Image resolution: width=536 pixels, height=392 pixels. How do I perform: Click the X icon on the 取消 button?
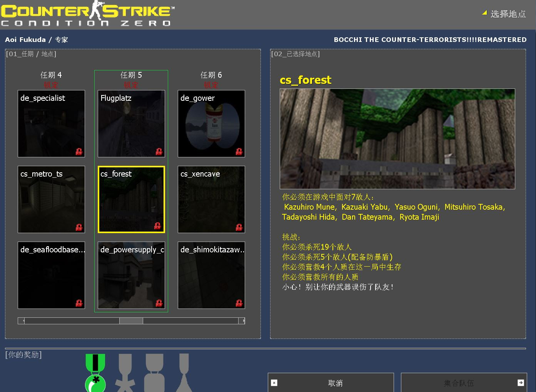(274, 383)
